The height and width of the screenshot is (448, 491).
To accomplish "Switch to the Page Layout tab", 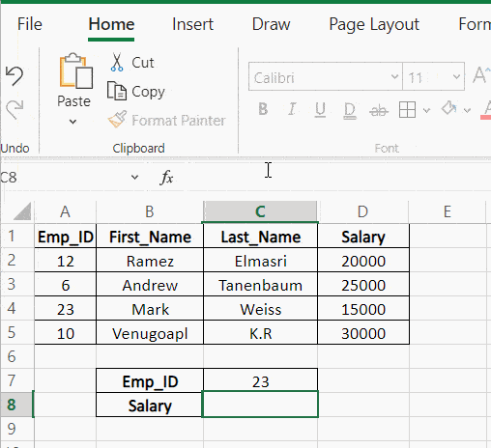I will click(374, 25).
